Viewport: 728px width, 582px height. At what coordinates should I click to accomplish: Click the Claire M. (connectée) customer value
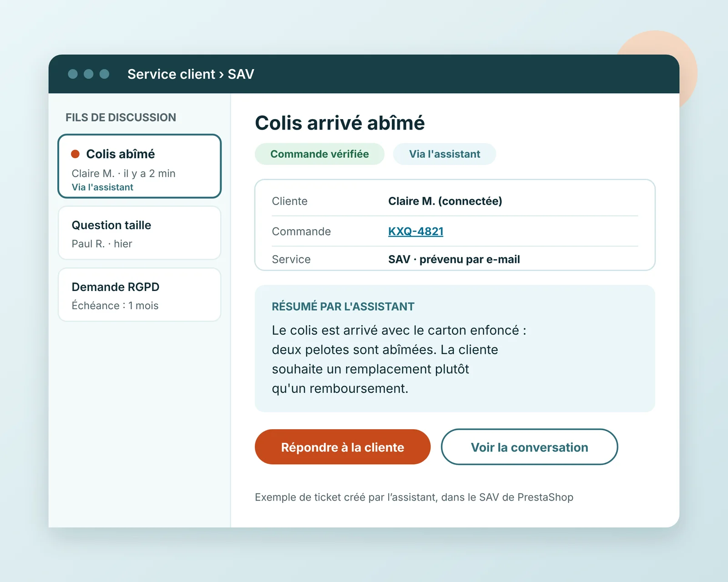(445, 201)
